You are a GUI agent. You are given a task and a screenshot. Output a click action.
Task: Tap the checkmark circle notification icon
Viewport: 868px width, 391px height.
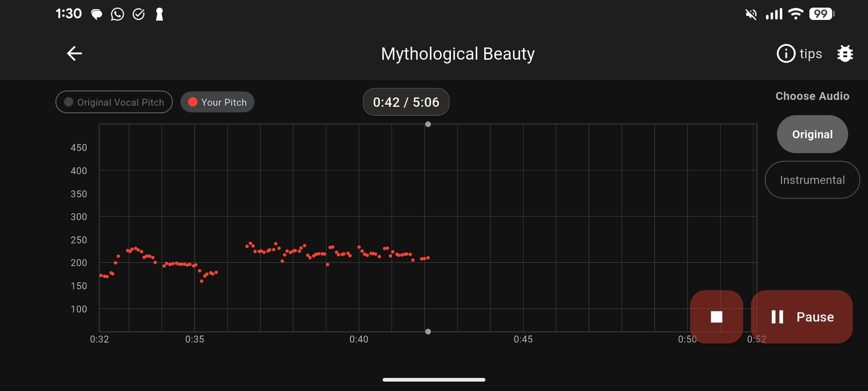tap(138, 14)
